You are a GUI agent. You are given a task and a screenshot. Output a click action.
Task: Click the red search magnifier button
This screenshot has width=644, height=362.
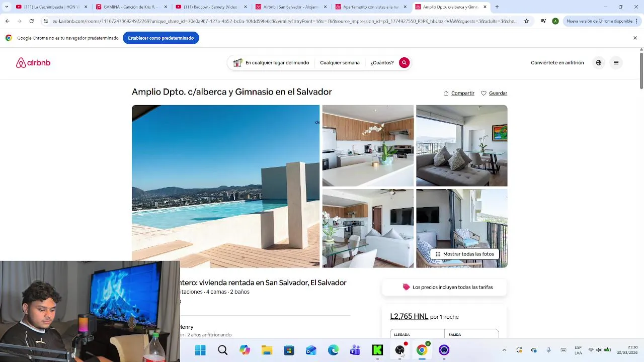click(404, 63)
